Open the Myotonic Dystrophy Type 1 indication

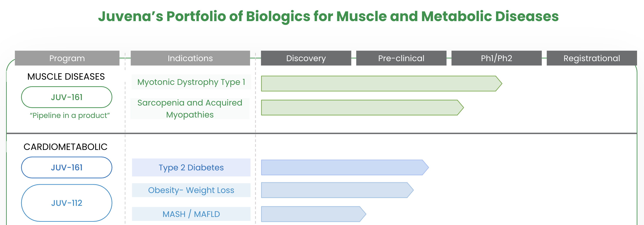pos(191,82)
